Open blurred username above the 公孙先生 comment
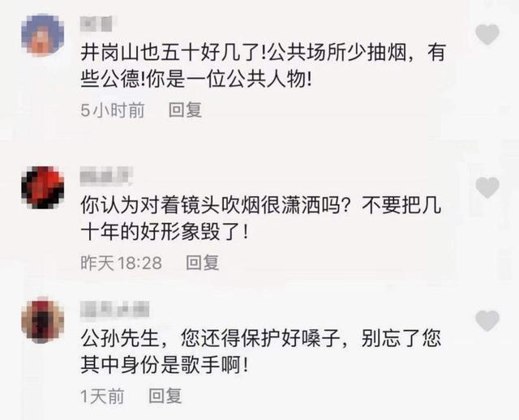Viewport: 519px width, 420px height. click(x=114, y=310)
